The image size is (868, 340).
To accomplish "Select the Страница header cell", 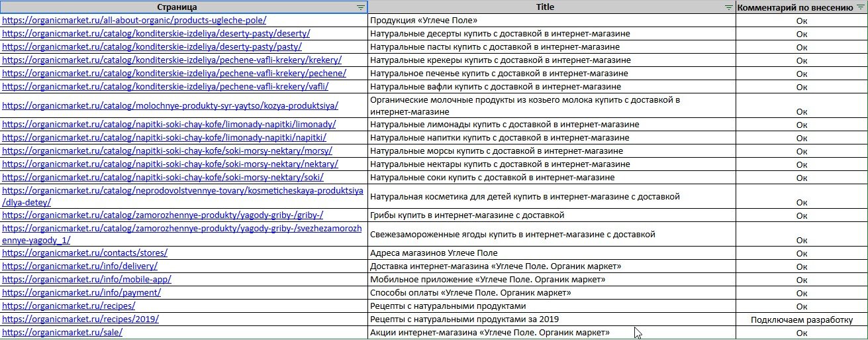I will tap(184, 7).
